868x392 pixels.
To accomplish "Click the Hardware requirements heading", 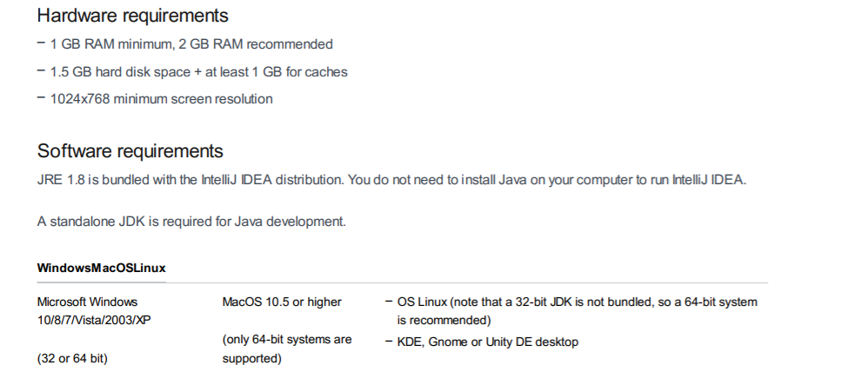I will (132, 16).
